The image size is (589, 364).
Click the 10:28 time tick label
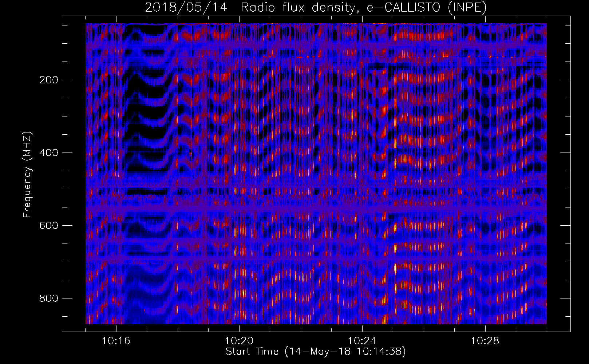(485, 341)
